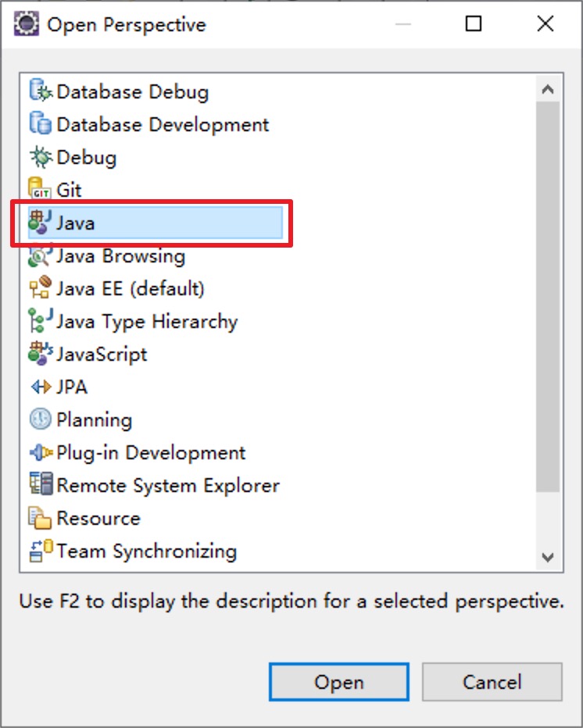This screenshot has width=583, height=728.
Task: Click the Planning clock icon
Action: pyautogui.click(x=41, y=419)
